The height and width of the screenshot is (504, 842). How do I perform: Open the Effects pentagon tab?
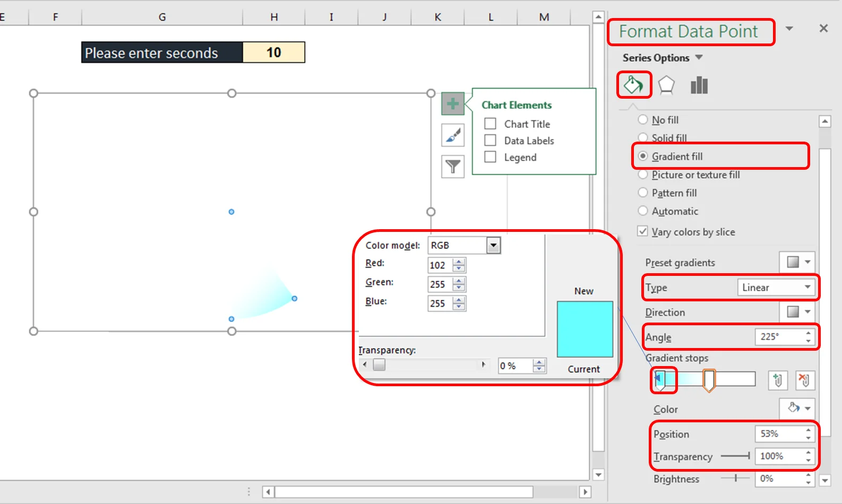click(x=666, y=85)
